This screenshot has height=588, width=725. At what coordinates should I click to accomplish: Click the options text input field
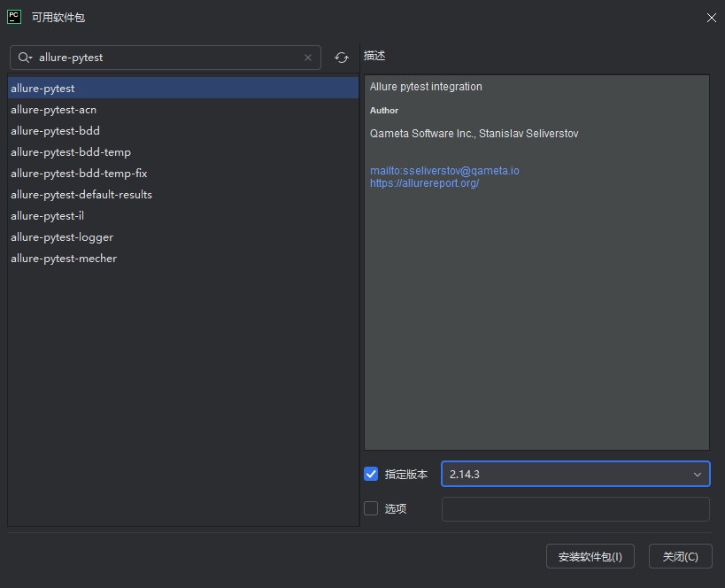575,509
